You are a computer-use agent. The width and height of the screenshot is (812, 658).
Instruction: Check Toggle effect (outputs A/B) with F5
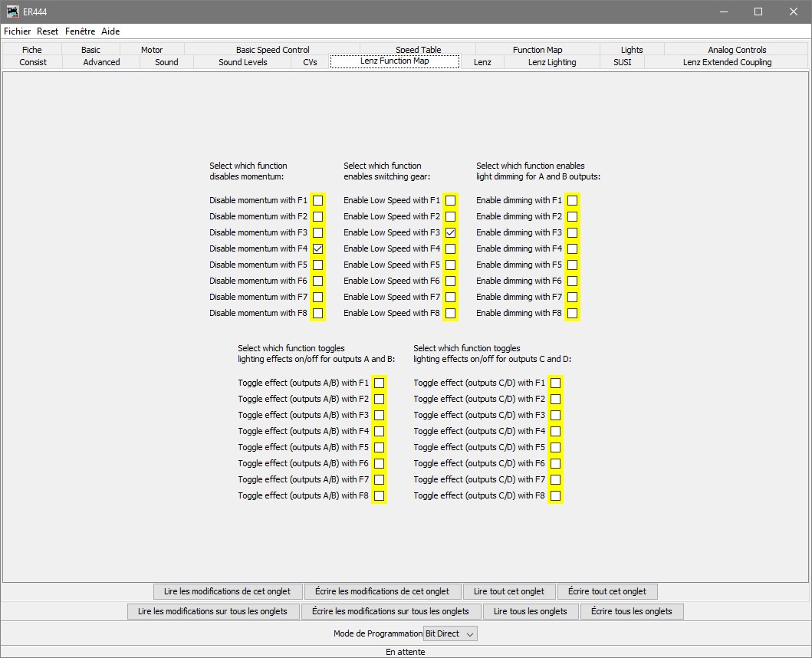click(x=379, y=447)
